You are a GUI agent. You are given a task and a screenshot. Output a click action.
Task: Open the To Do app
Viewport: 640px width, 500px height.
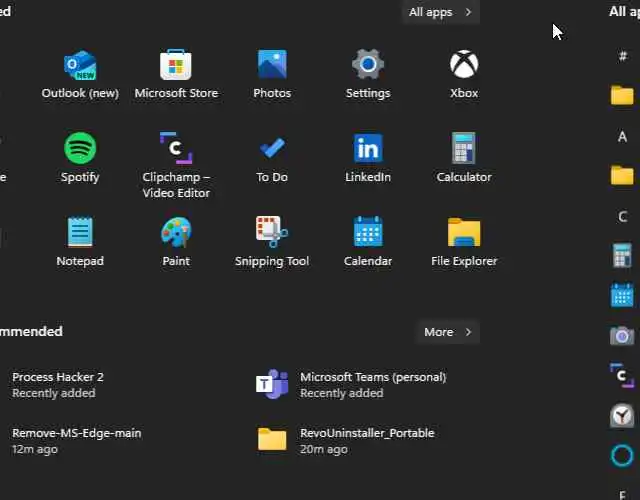(272, 158)
